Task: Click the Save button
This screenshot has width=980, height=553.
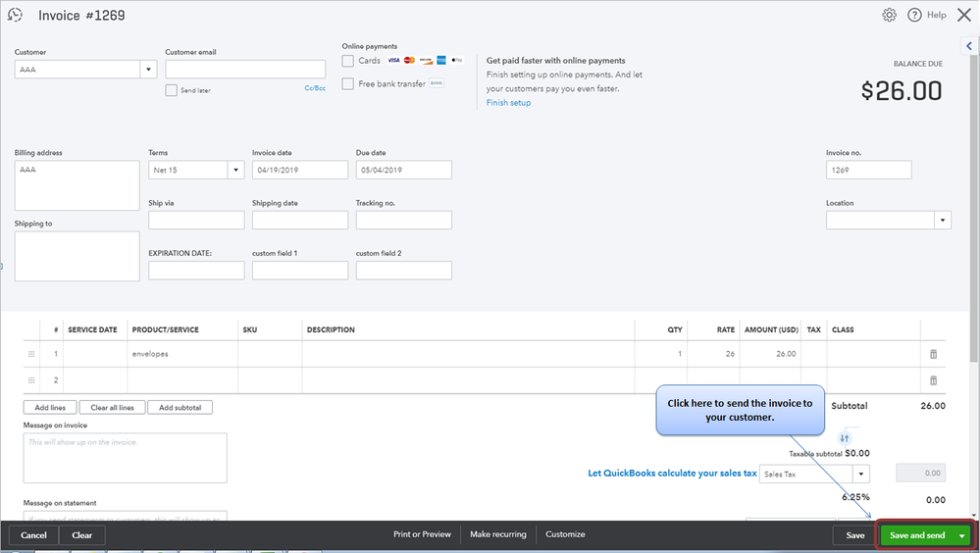Action: [855, 535]
